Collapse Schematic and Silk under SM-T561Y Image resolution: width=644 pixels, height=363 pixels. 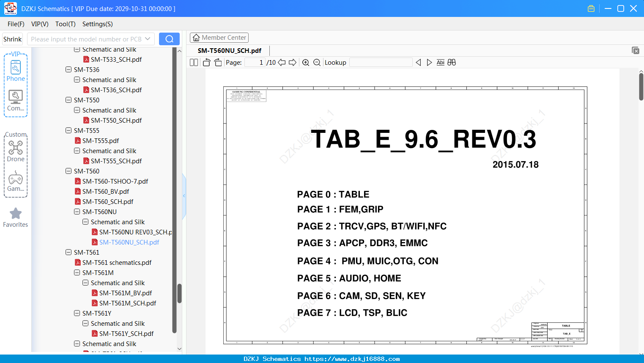point(85,323)
